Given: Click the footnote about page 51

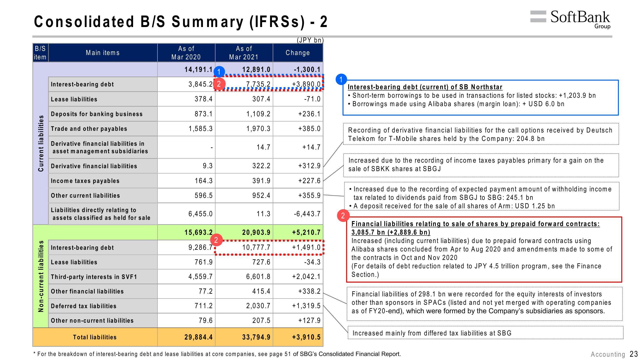Looking at the screenshot, I should pyautogui.click(x=217, y=354).
